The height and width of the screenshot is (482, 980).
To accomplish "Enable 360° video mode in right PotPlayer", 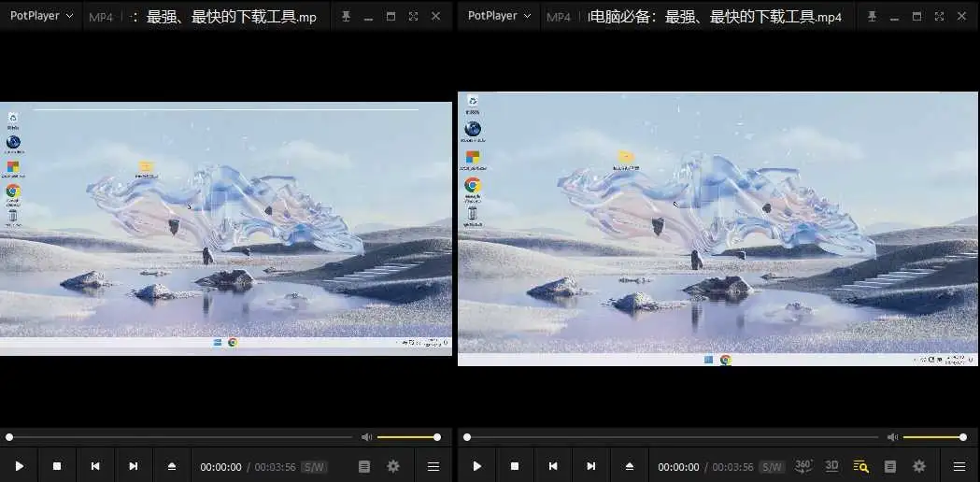I will click(803, 466).
